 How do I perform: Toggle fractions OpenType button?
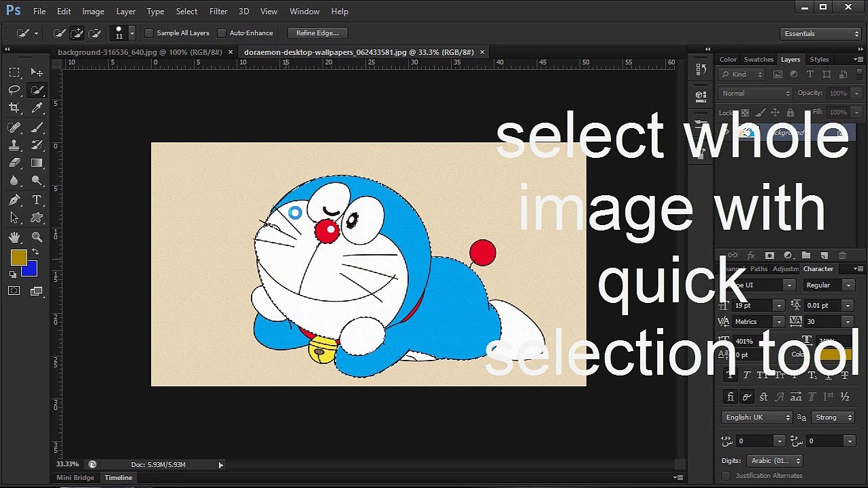pos(845,396)
